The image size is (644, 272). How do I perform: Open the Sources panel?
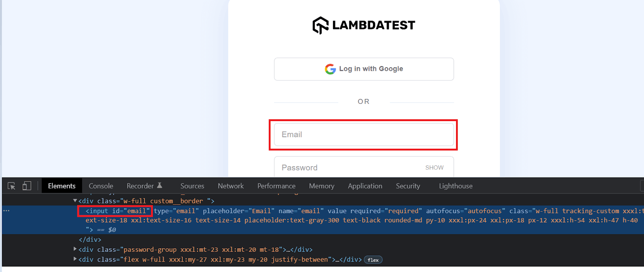click(x=192, y=185)
